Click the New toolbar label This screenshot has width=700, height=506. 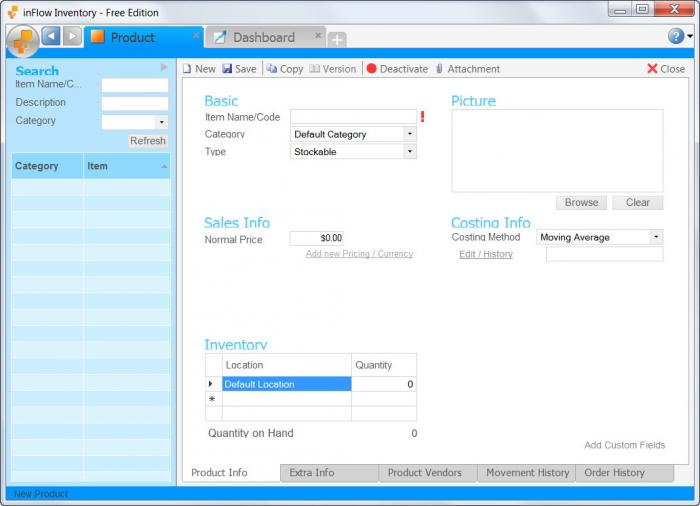205,69
